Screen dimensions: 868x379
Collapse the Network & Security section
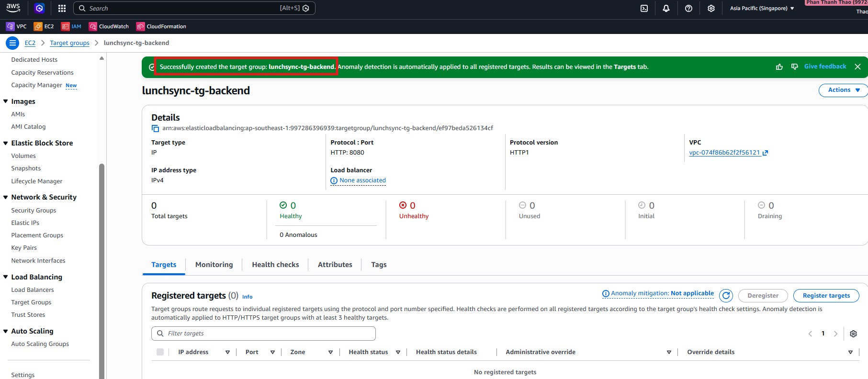click(6, 197)
